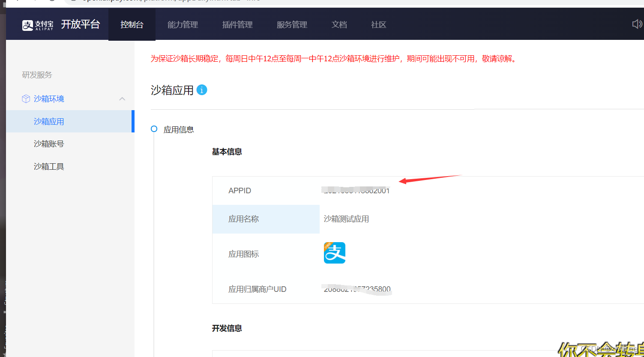Click the blurred merchant UID value
Image resolution: width=644 pixels, height=357 pixels.
click(x=357, y=289)
